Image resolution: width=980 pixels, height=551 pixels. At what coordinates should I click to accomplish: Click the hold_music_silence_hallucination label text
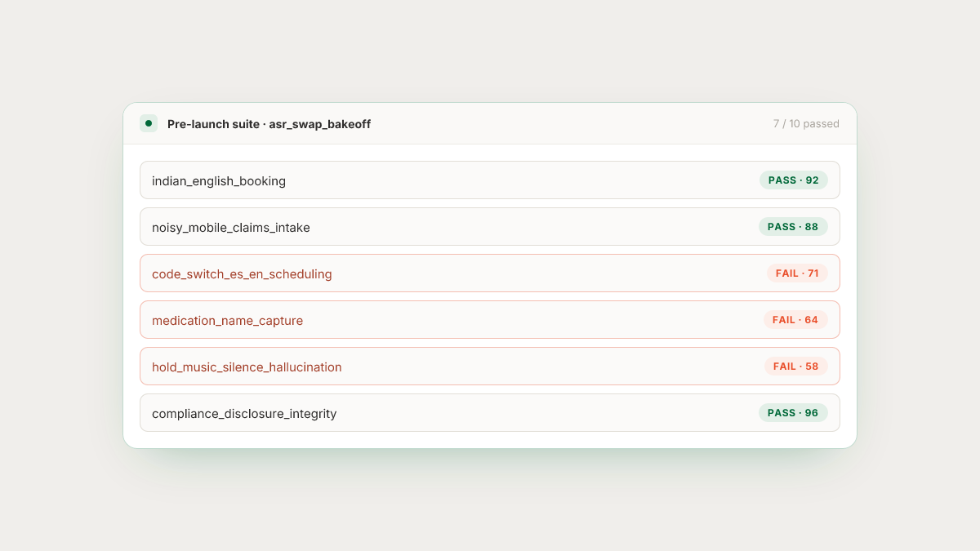point(247,367)
